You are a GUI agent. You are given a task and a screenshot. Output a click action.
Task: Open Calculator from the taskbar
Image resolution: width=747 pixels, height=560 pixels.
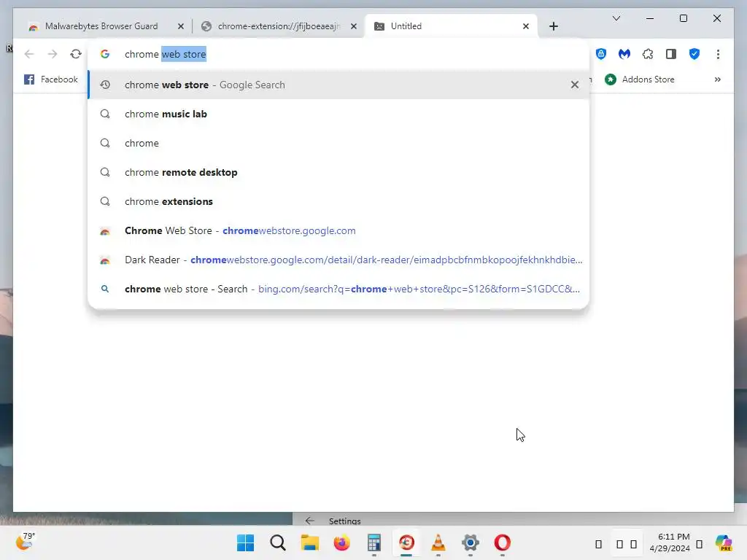(x=374, y=542)
